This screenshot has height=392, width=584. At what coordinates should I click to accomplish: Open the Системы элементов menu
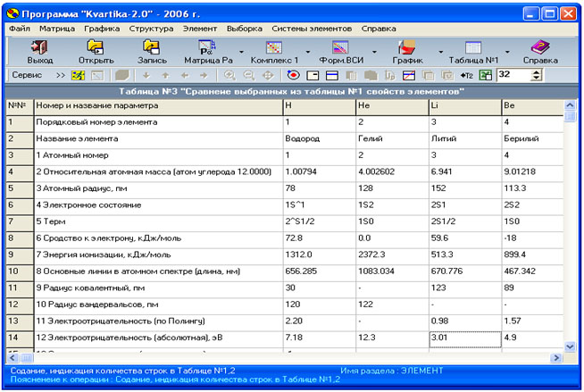point(312,29)
